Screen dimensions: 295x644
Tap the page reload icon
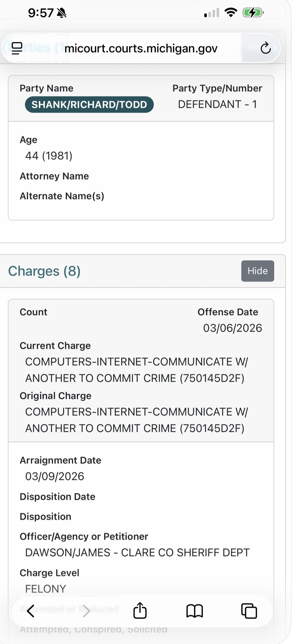[x=265, y=48]
